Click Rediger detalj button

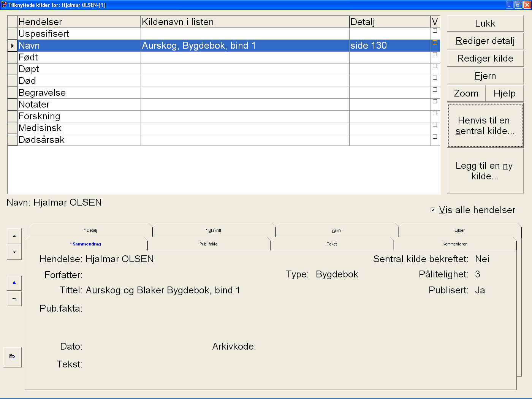click(x=485, y=41)
